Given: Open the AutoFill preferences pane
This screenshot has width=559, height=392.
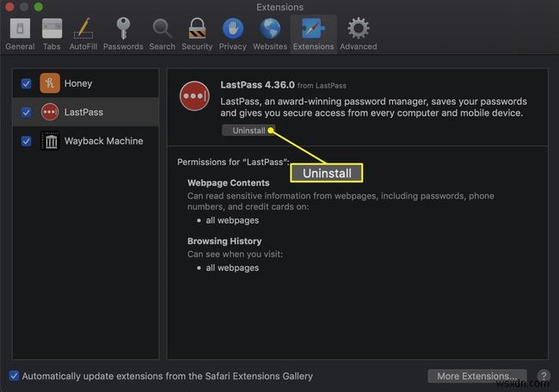Looking at the screenshot, I should click(83, 34).
